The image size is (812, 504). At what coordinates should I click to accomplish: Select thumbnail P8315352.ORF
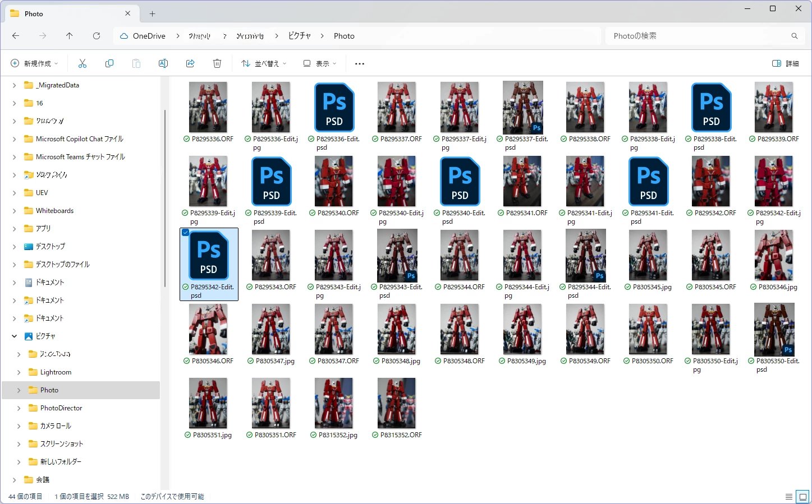pos(397,403)
